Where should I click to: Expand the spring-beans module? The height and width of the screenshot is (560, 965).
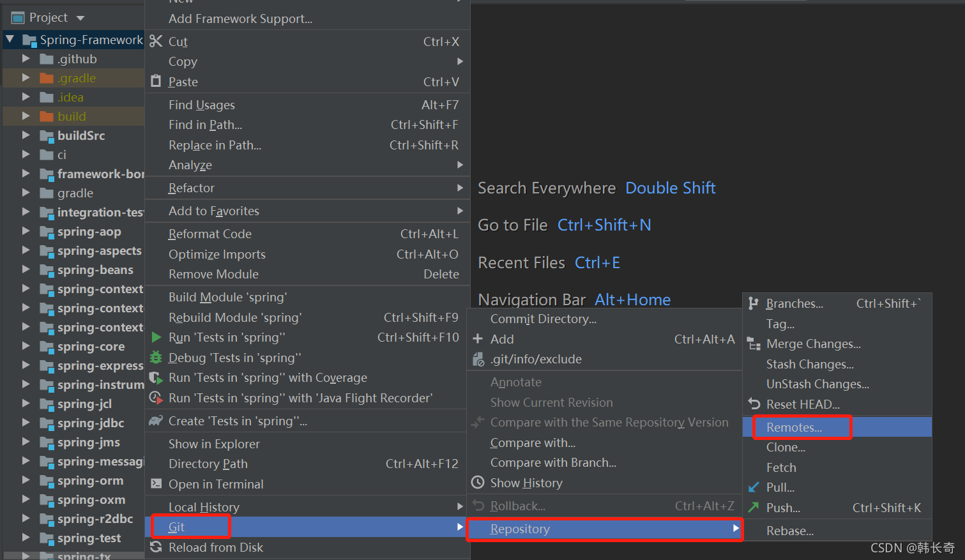tap(26, 269)
